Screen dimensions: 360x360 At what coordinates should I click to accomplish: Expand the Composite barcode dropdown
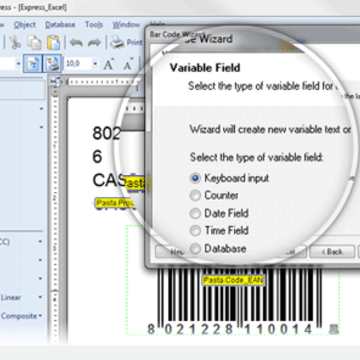[40, 316]
